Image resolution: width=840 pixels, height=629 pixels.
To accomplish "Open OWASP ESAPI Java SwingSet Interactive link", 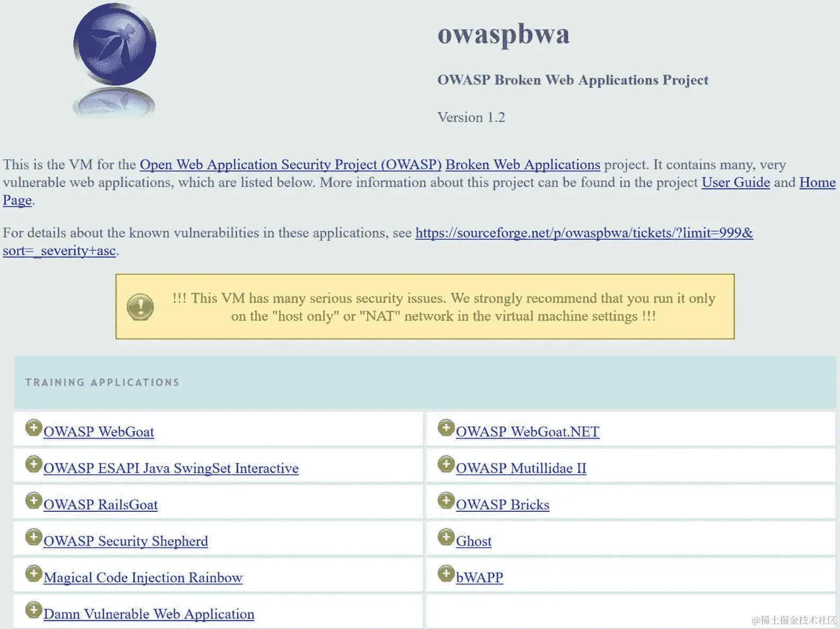I will [x=171, y=468].
